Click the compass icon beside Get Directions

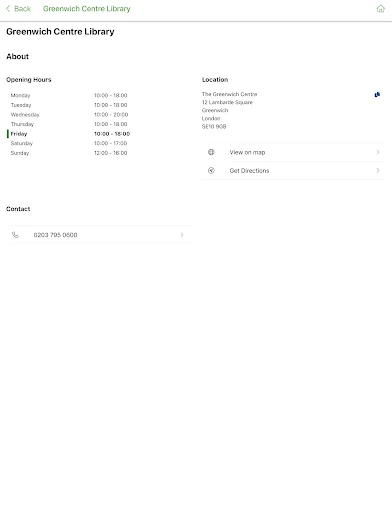tap(211, 170)
